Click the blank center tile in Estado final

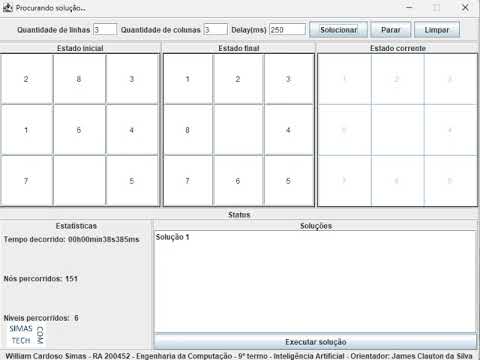tap(238, 130)
